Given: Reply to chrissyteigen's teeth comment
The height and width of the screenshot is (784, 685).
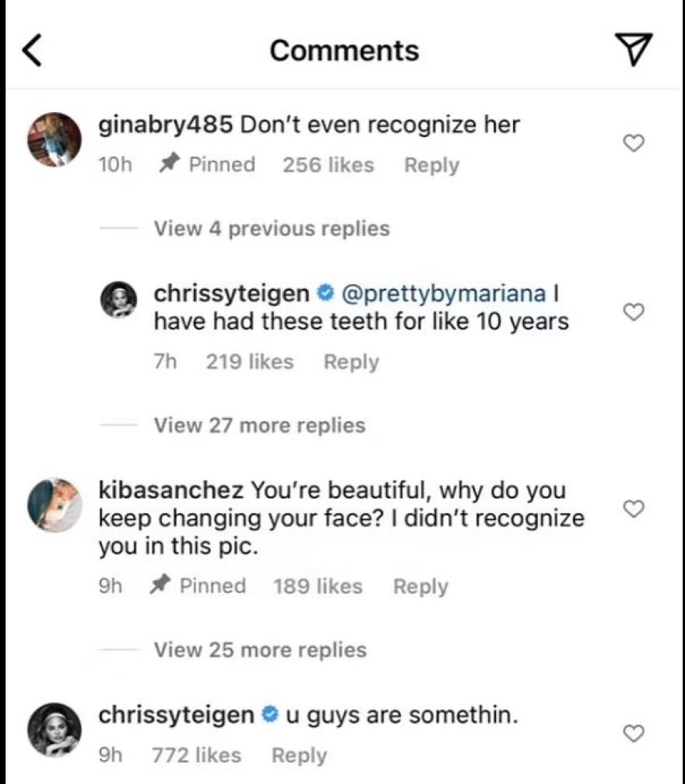Looking at the screenshot, I should pyautogui.click(x=351, y=362).
